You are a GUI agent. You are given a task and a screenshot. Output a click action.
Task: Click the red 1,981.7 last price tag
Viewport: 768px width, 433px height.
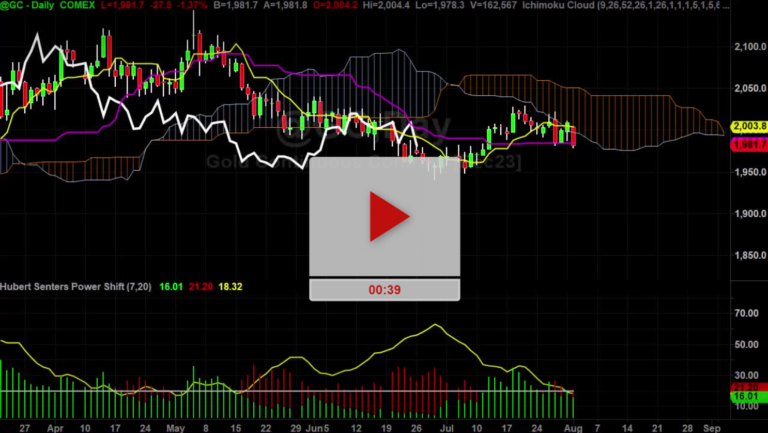[748, 144]
